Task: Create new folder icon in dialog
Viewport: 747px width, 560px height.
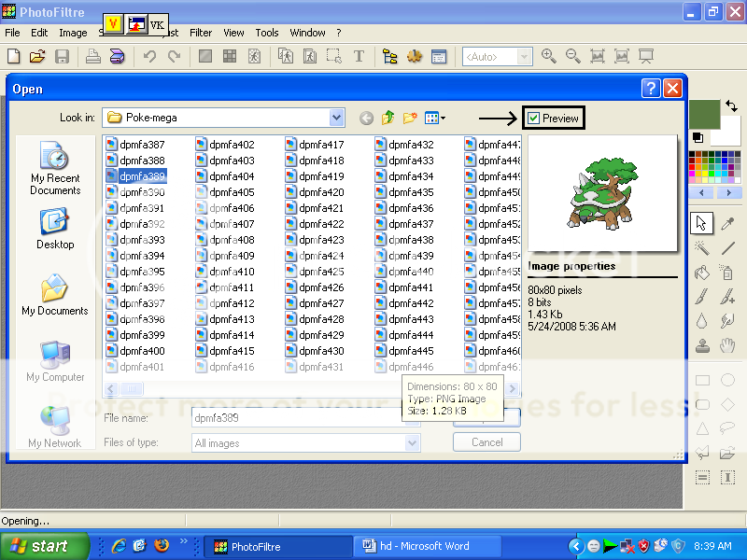Action: (x=410, y=118)
